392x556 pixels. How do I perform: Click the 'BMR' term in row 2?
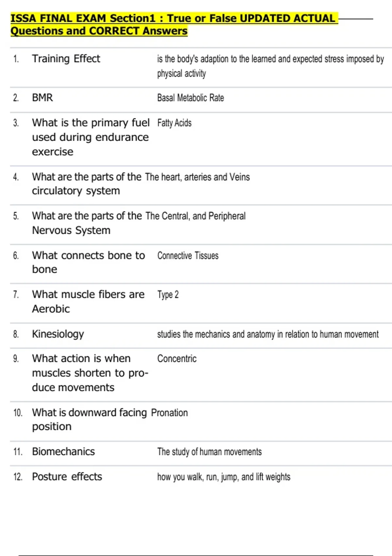tap(42, 98)
